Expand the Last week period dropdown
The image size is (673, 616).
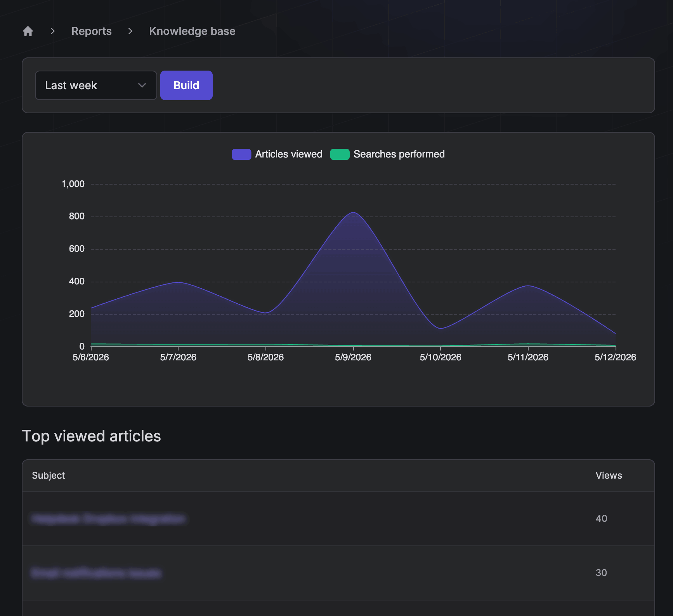[96, 85]
